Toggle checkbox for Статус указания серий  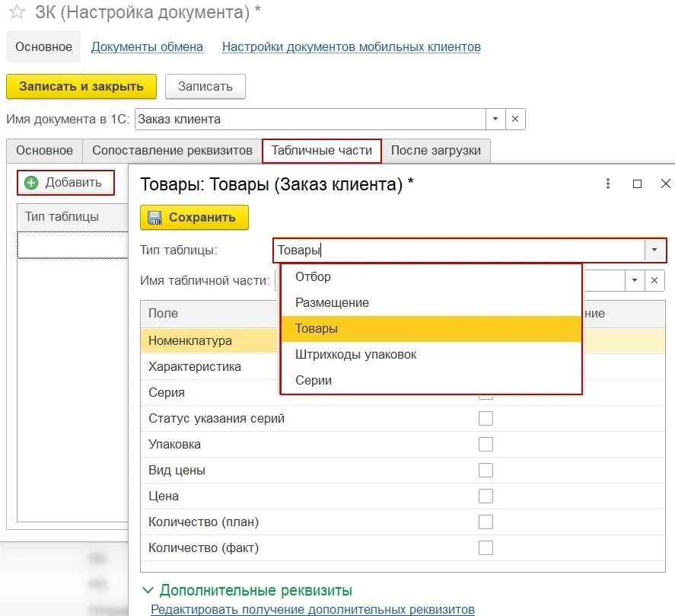point(486,418)
